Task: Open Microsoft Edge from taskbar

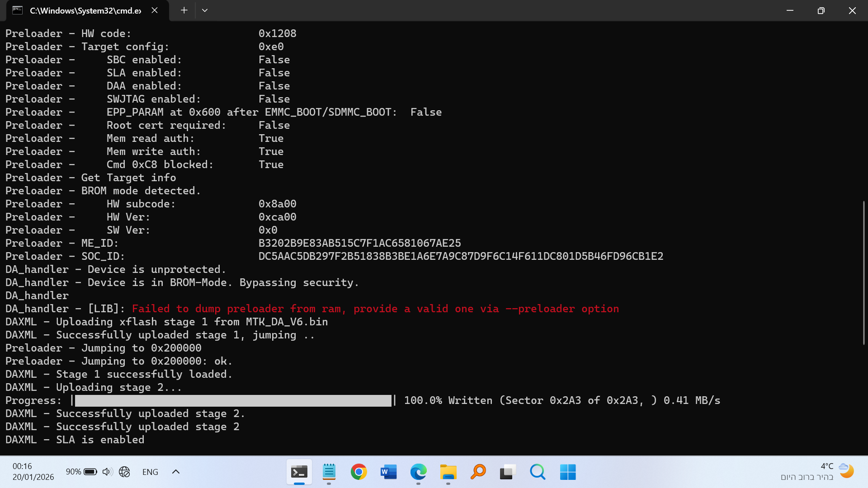Action: tap(418, 472)
